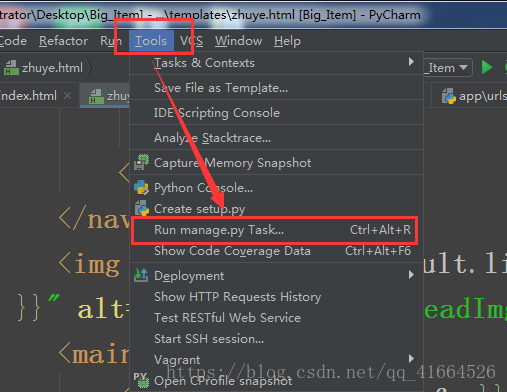
Task: Open the Tools menu
Action: pos(151,41)
